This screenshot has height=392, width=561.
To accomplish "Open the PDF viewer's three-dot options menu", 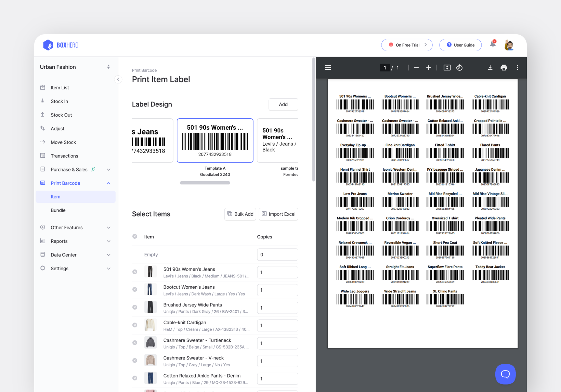I will [x=518, y=67].
